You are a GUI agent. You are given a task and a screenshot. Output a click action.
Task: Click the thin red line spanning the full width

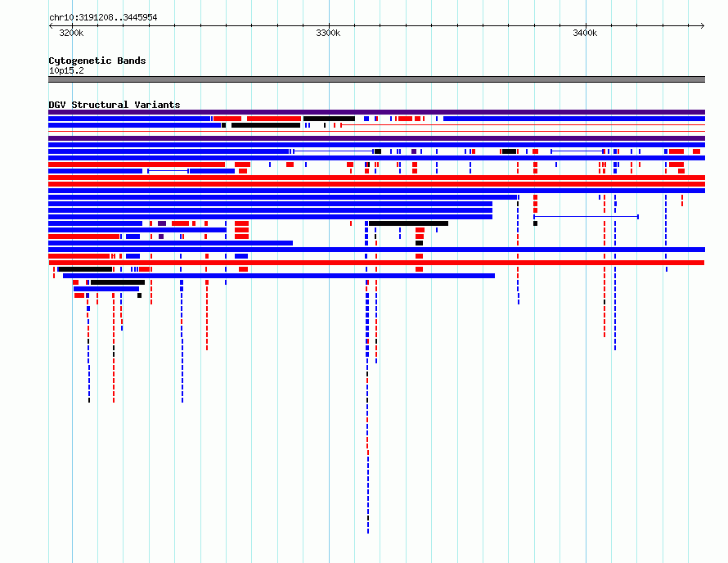(376, 132)
